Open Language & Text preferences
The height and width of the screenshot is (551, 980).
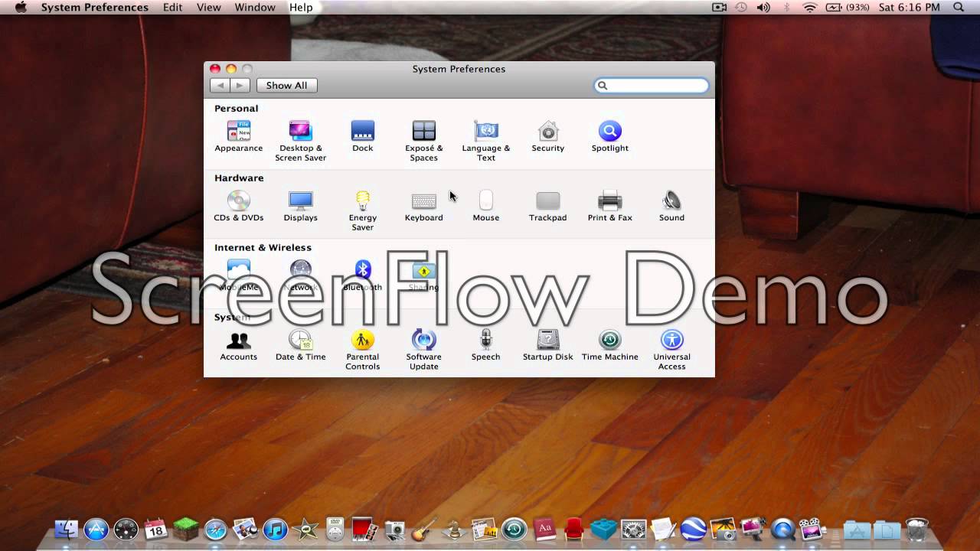click(x=486, y=142)
